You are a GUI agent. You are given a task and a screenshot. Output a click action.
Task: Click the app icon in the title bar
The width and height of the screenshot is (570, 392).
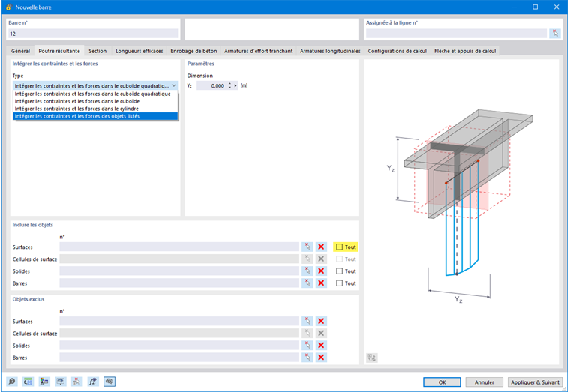click(9, 7)
